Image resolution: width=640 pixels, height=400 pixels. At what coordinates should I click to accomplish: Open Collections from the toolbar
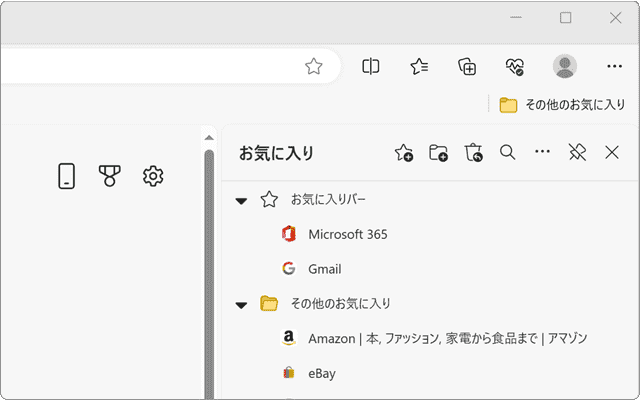click(467, 66)
